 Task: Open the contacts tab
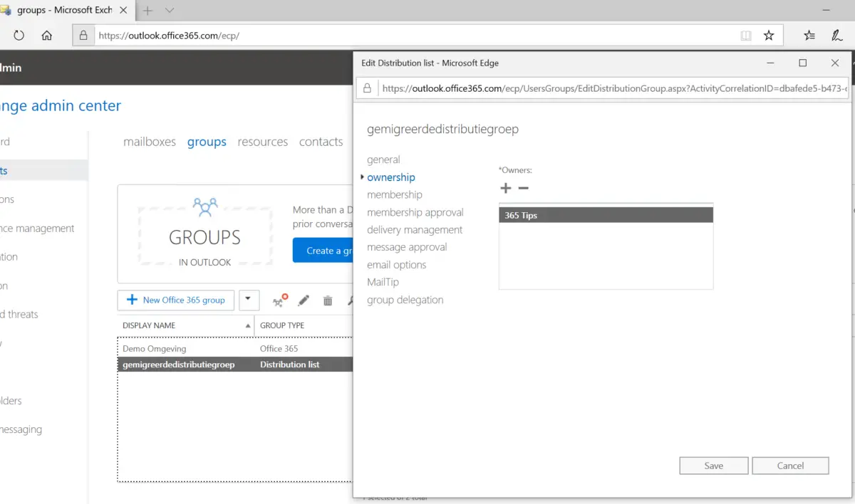tap(321, 141)
